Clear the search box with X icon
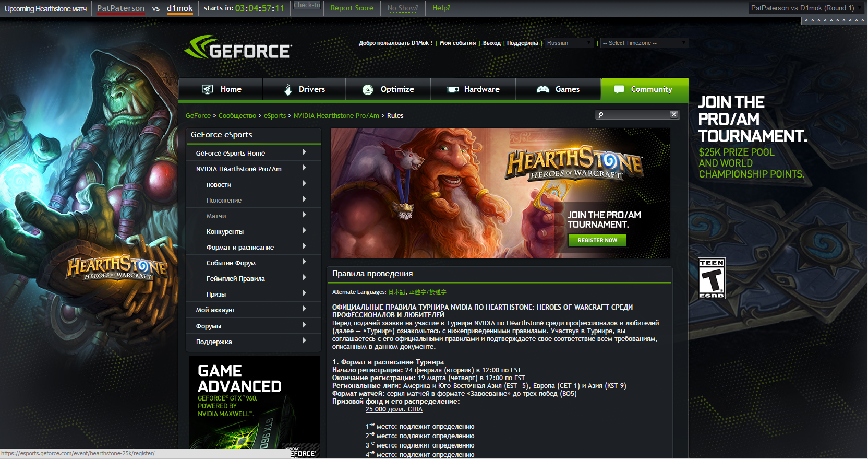Viewport: 868px width, 459px height. point(674,114)
